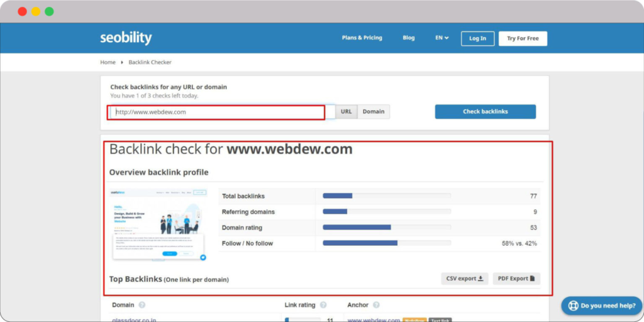Click the Link rating column header
Image resolution: width=644 pixels, height=322 pixels.
tap(300, 305)
